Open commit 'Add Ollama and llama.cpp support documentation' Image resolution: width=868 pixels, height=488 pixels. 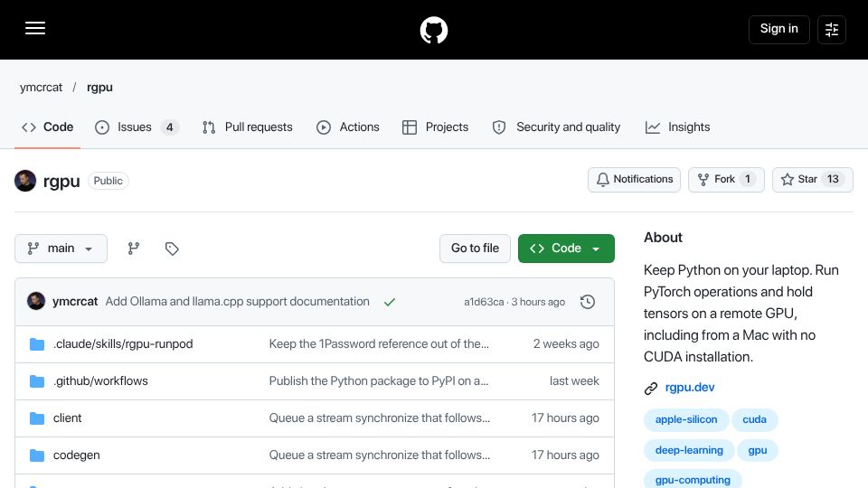tap(238, 302)
